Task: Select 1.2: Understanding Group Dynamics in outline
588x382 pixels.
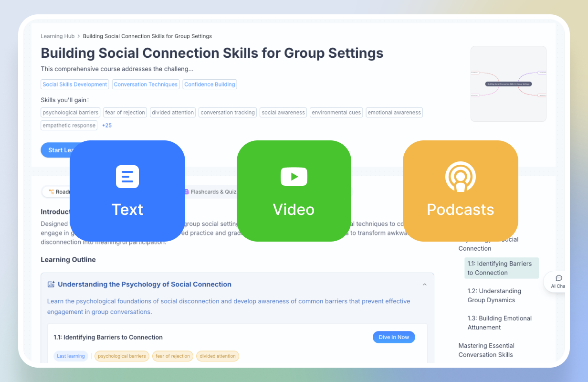Action: 494,296
